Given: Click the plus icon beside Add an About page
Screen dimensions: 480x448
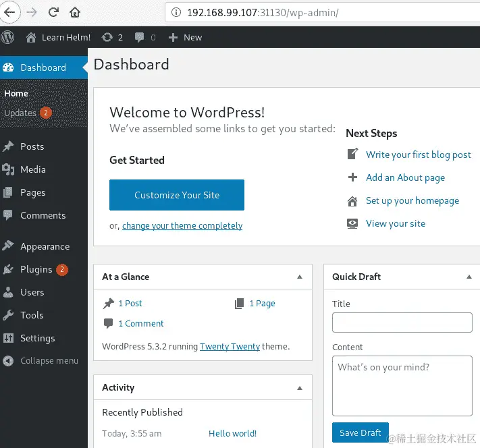Looking at the screenshot, I should (x=352, y=177).
